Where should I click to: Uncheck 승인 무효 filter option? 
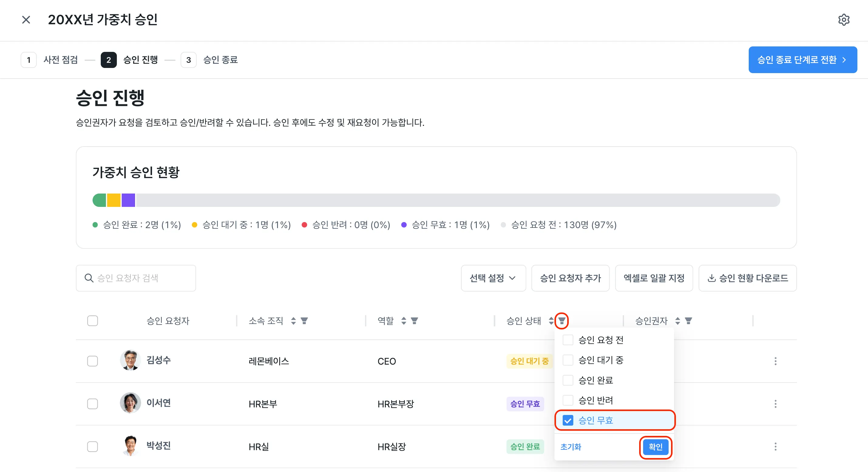568,420
